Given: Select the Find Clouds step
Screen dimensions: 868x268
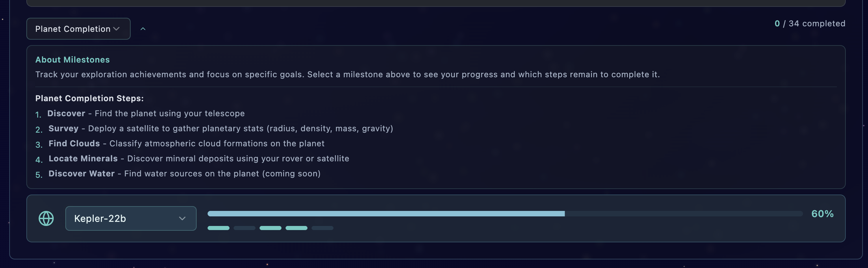Looking at the screenshot, I should 74,144.
